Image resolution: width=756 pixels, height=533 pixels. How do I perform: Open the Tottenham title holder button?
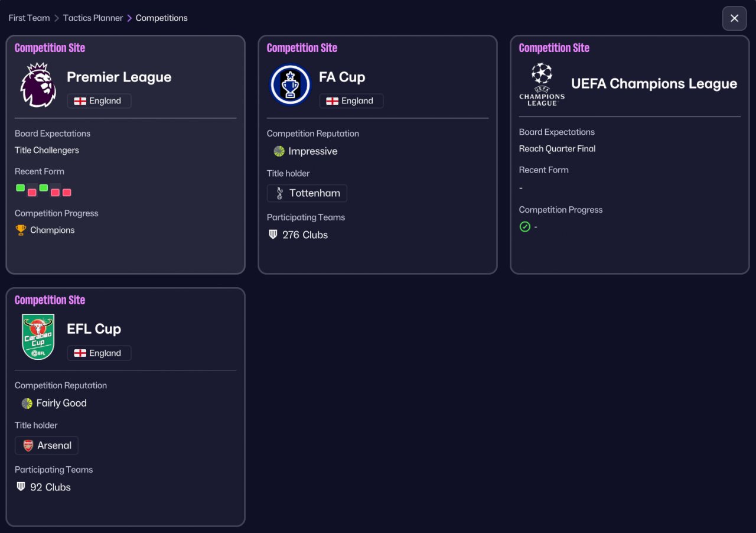307,193
